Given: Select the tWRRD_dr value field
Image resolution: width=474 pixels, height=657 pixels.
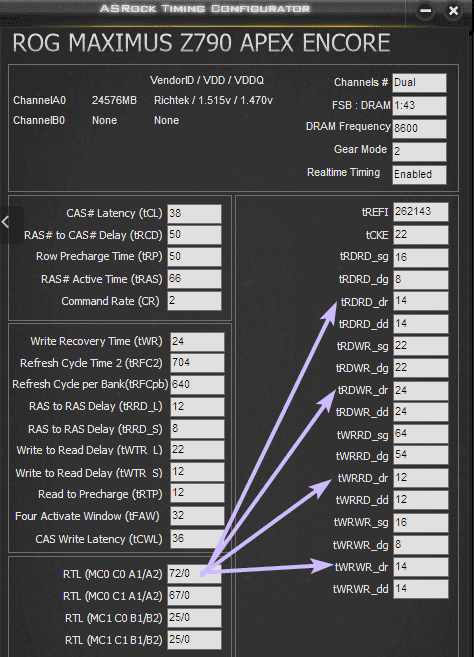Looking at the screenshot, I should pos(421,478).
